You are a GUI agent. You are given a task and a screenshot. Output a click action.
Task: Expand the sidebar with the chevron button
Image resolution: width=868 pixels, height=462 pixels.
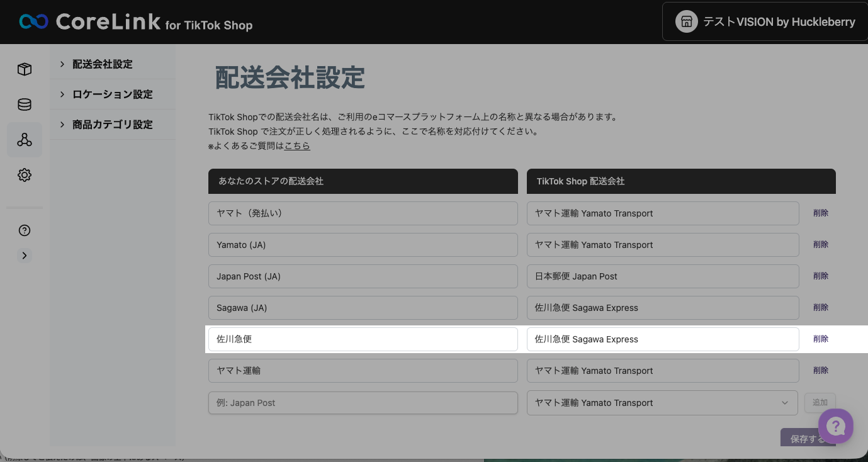click(25, 256)
